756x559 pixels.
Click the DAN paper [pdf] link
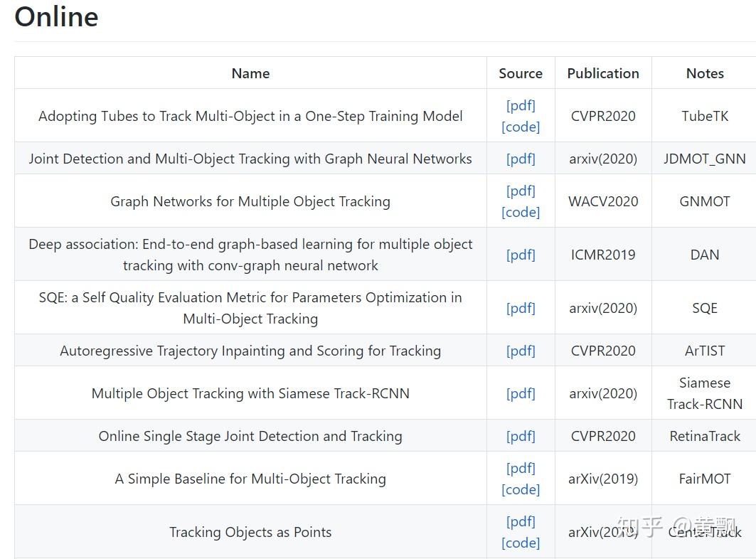coord(521,255)
